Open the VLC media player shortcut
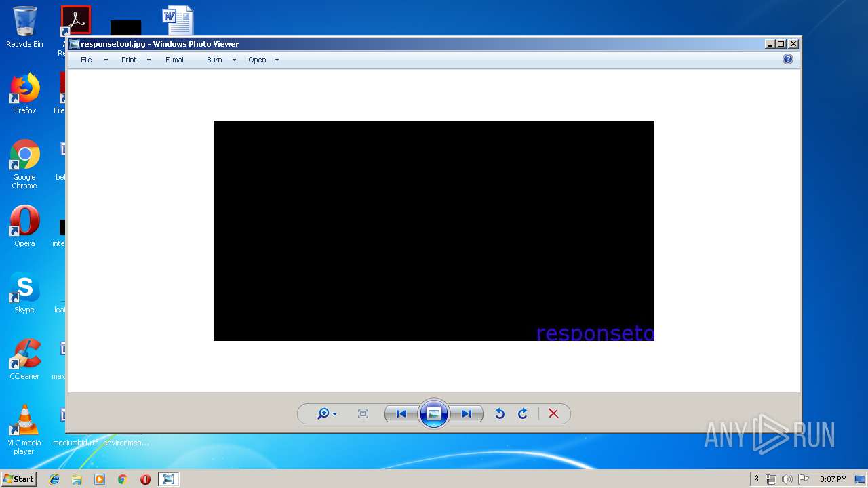Image resolution: width=868 pixels, height=488 pixels. 24,430
